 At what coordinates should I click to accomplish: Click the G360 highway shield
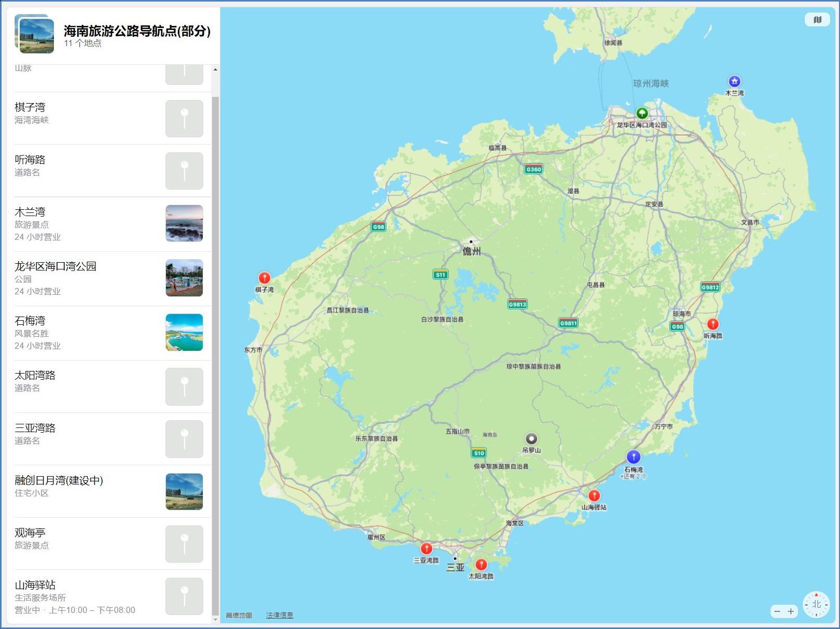coord(534,169)
